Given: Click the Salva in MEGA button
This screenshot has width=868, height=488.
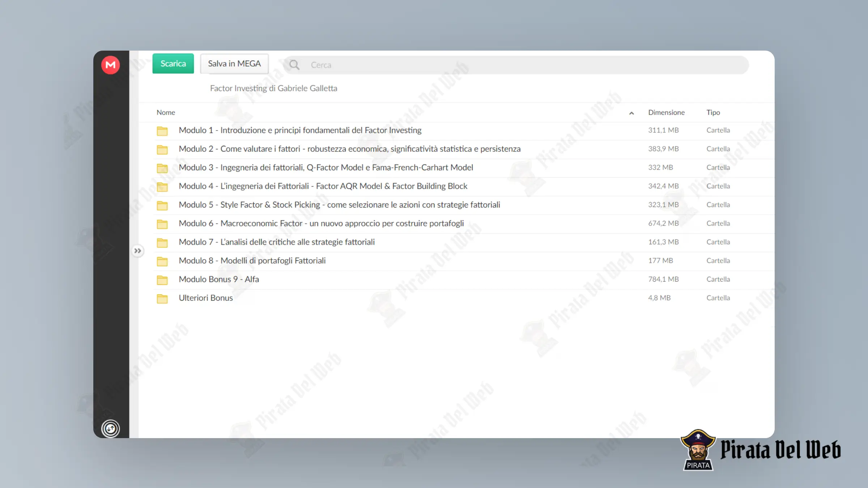Looking at the screenshot, I should click(x=234, y=64).
